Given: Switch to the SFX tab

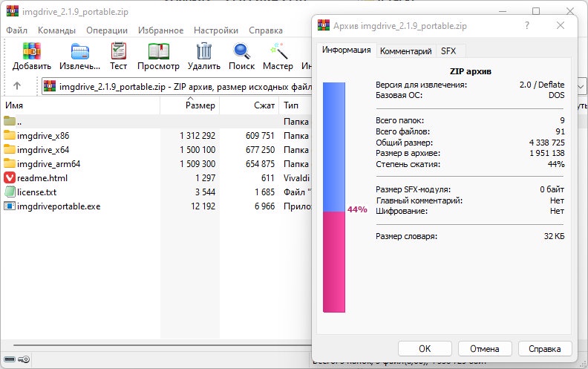Looking at the screenshot, I should 448,51.
